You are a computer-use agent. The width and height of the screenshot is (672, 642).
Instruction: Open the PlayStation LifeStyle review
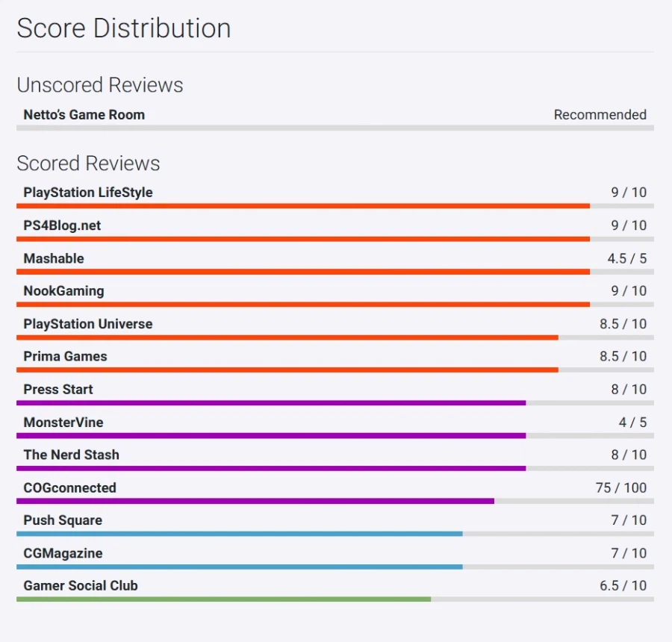tap(87, 193)
